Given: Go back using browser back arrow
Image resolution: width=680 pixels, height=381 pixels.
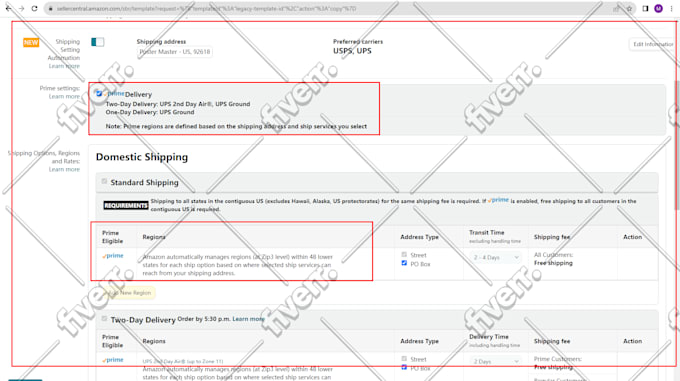Looking at the screenshot, I should 8,9.
